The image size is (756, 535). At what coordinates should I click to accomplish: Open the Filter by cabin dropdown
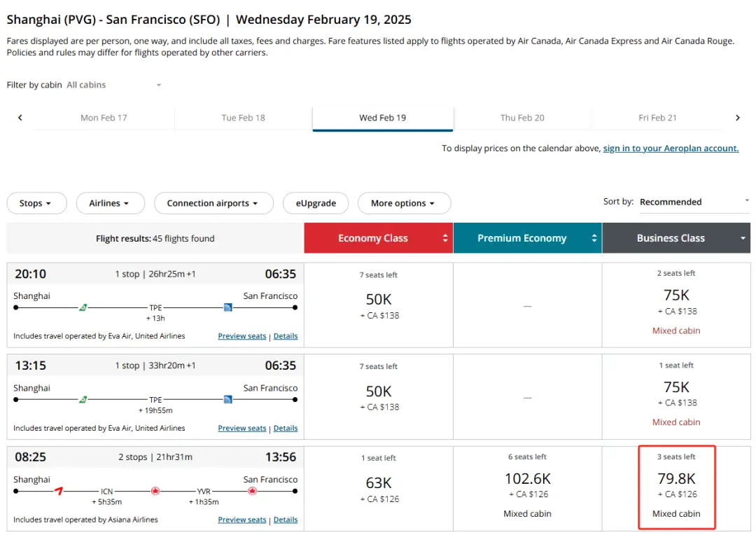tap(113, 85)
